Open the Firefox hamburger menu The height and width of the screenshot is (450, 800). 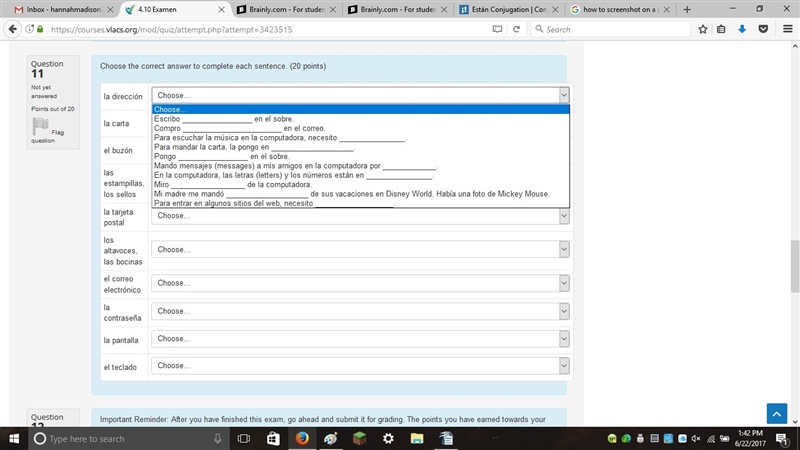point(788,29)
